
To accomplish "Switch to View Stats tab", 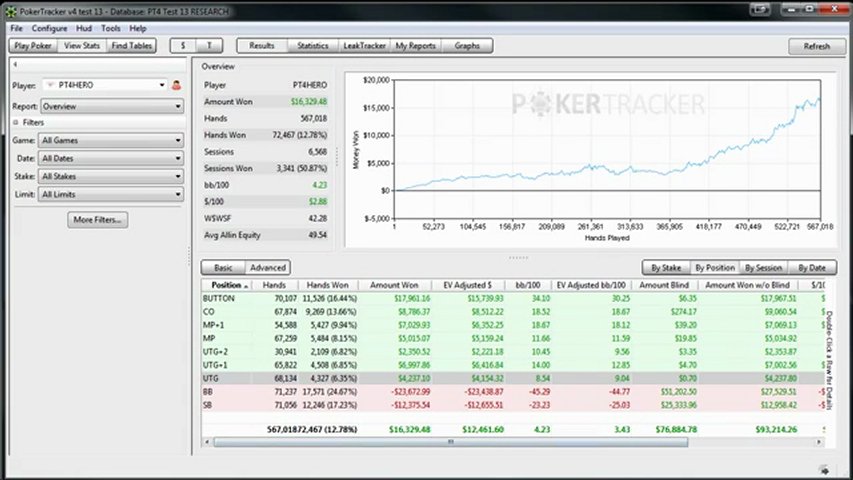I will click(82, 46).
